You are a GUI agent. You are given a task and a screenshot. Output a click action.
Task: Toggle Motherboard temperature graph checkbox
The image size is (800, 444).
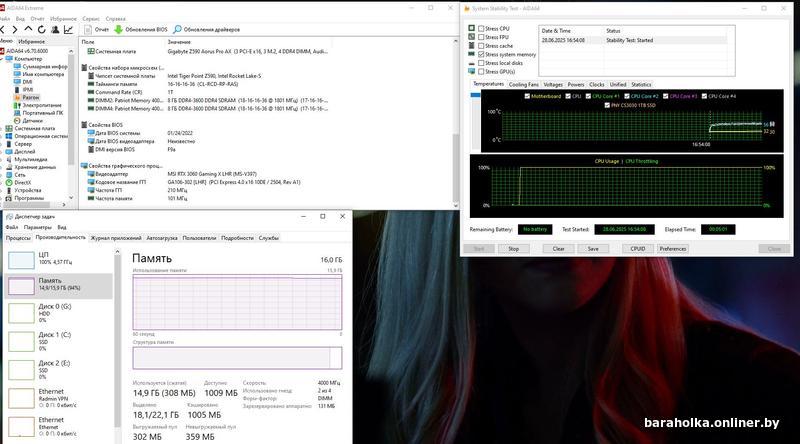(x=527, y=96)
